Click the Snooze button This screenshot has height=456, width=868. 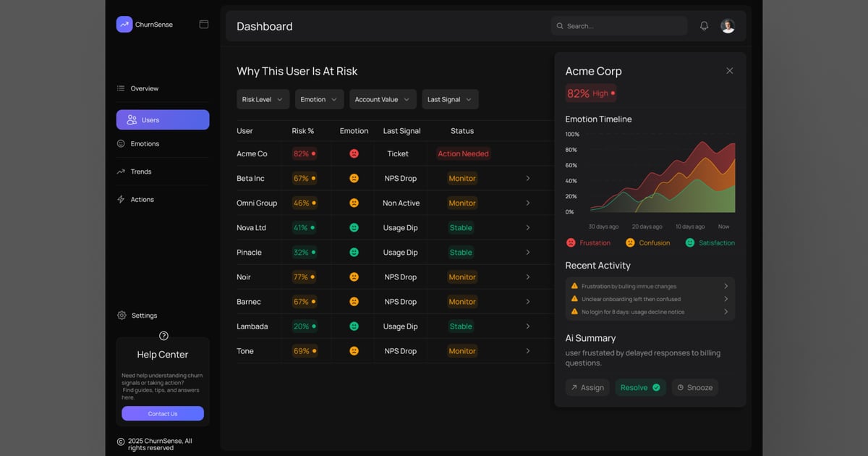tap(695, 387)
